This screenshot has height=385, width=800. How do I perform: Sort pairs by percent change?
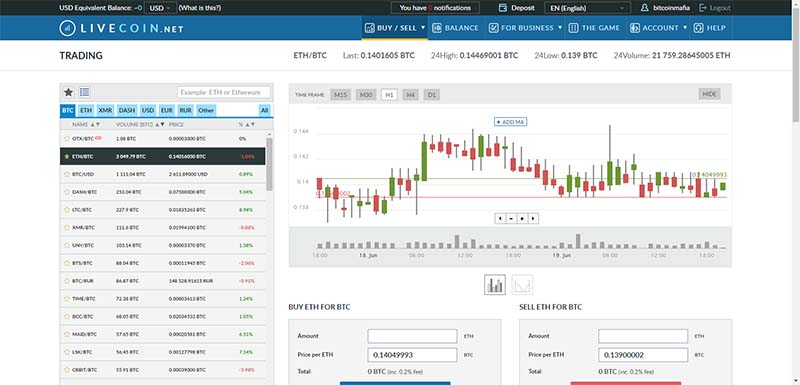click(247, 124)
